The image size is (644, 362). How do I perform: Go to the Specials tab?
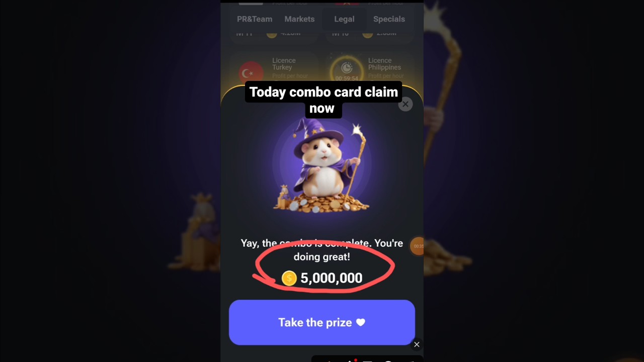(x=389, y=19)
